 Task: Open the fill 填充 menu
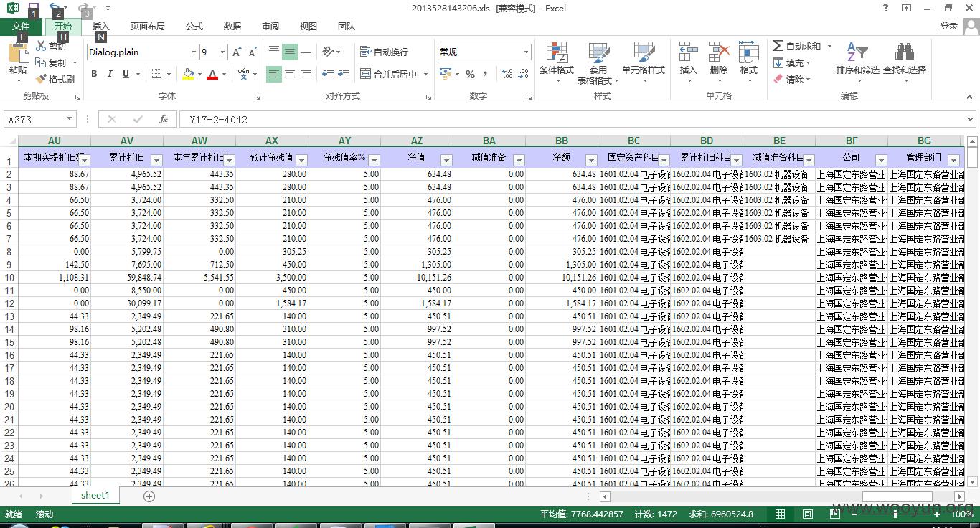coord(791,62)
